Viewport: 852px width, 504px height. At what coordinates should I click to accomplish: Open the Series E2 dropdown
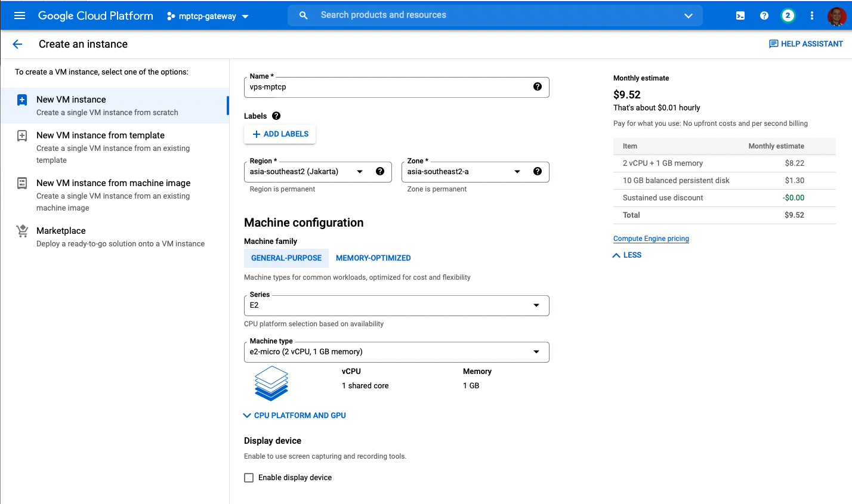tap(397, 305)
